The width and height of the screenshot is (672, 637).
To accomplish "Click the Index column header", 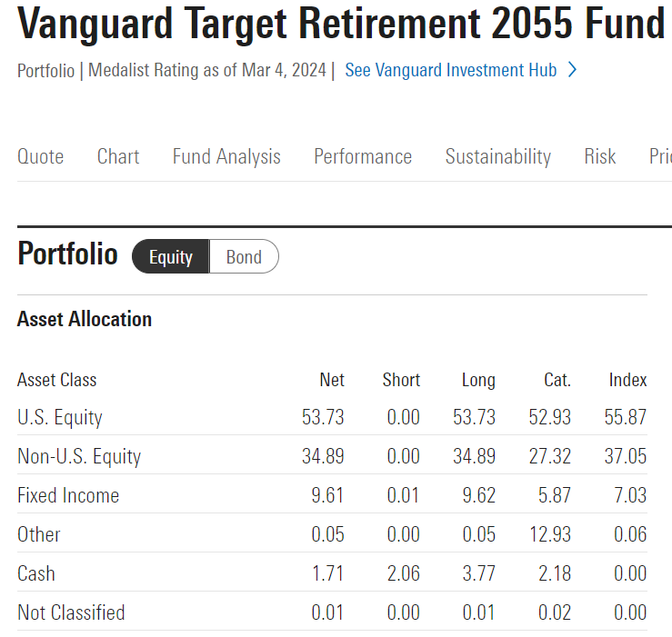I will click(x=627, y=380).
